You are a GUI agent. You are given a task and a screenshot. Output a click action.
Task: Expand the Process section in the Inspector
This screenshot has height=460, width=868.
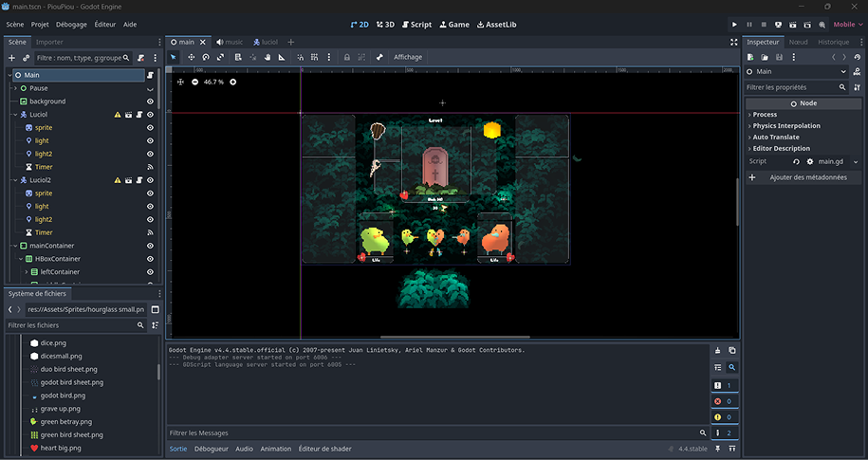[765, 115]
